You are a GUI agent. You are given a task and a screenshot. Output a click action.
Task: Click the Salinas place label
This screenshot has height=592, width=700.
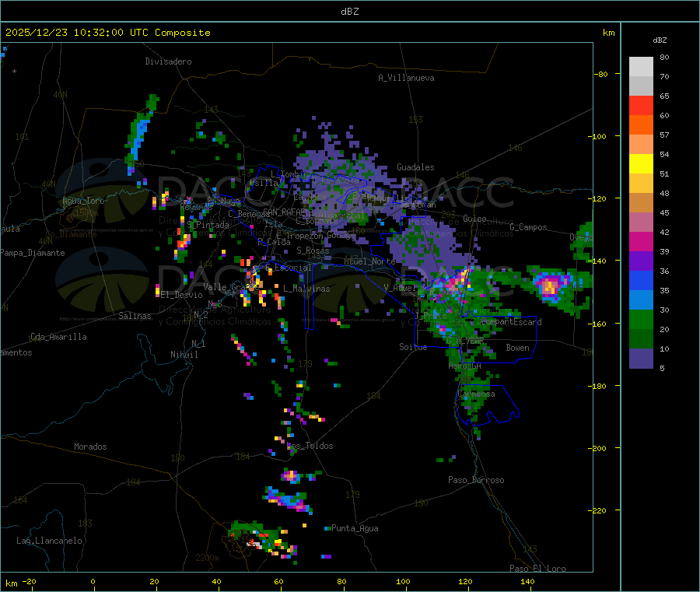[x=135, y=316]
